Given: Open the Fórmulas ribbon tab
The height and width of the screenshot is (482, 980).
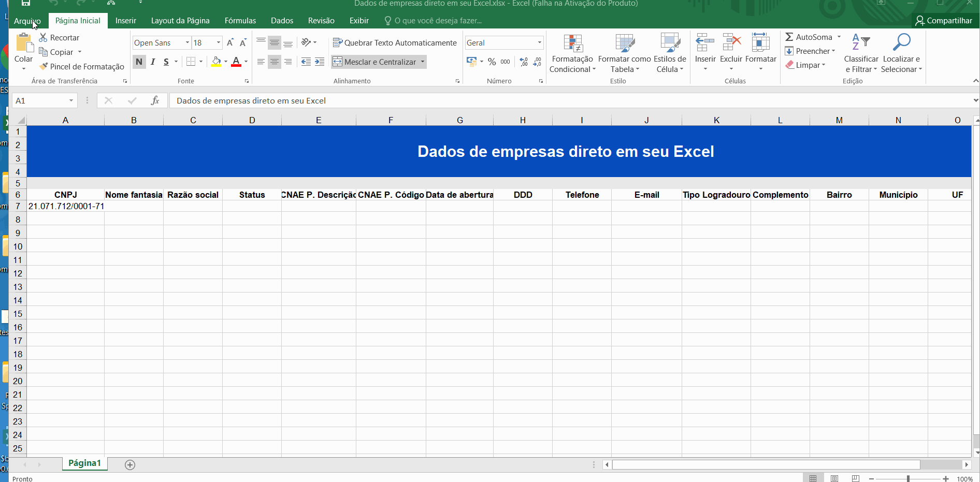Looking at the screenshot, I should pyautogui.click(x=240, y=21).
